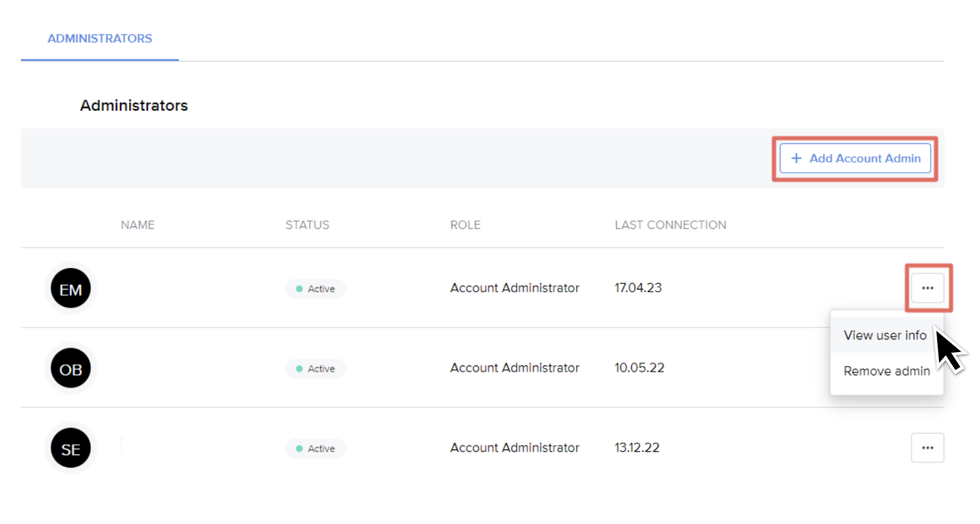Open the more options menu for EM
Image resolution: width=980 pixels, height=524 pixels.
click(927, 288)
